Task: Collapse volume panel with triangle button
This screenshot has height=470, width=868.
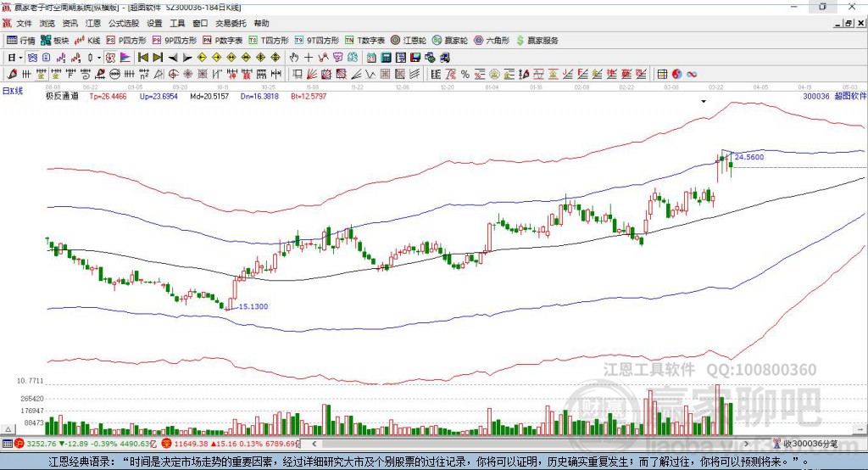Action: (x=8, y=429)
